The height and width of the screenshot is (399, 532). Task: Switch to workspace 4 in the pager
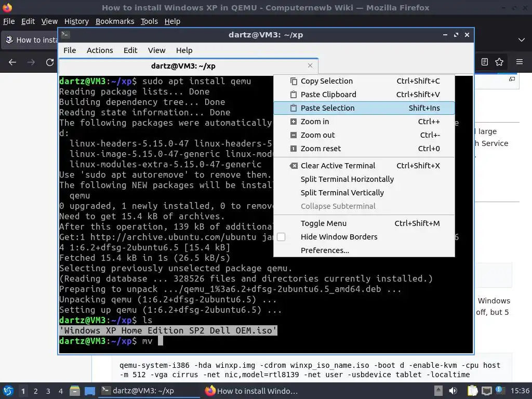tap(60, 391)
